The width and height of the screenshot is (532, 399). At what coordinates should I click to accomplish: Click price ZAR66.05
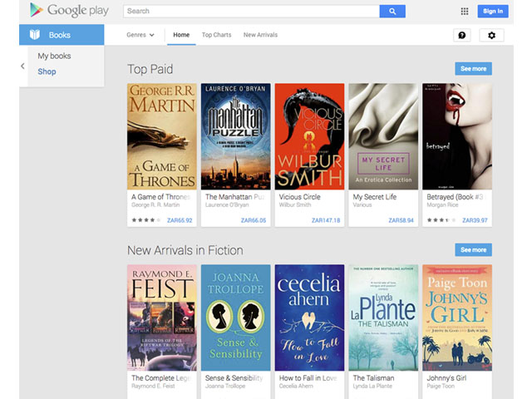(254, 220)
